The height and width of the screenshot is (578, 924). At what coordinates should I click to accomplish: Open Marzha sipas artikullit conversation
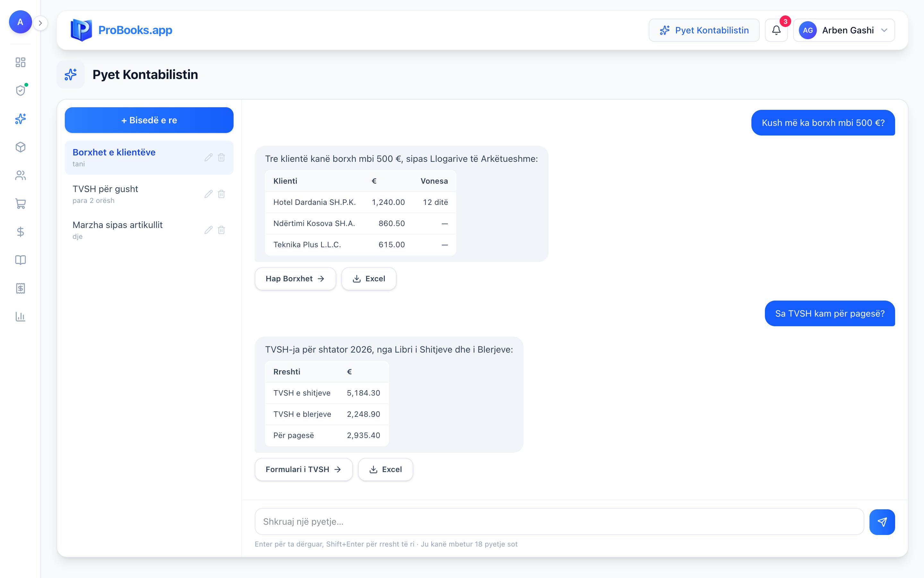[x=149, y=230]
